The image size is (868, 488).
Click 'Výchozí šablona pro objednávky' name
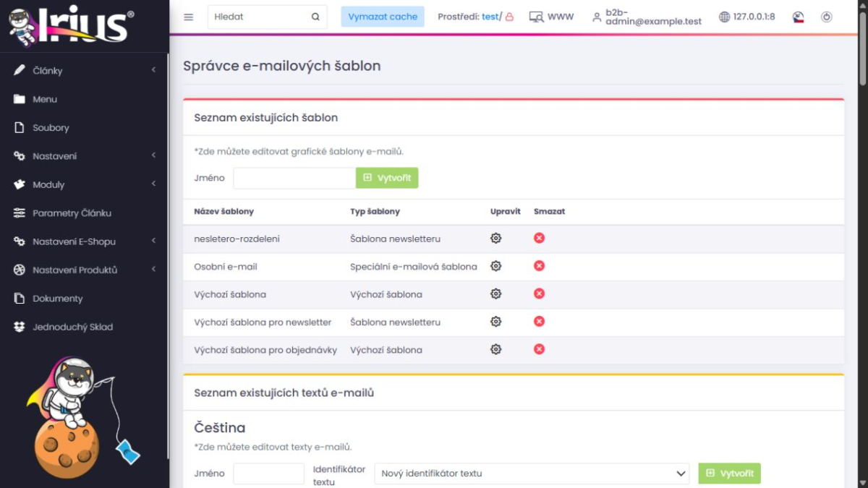(x=265, y=350)
